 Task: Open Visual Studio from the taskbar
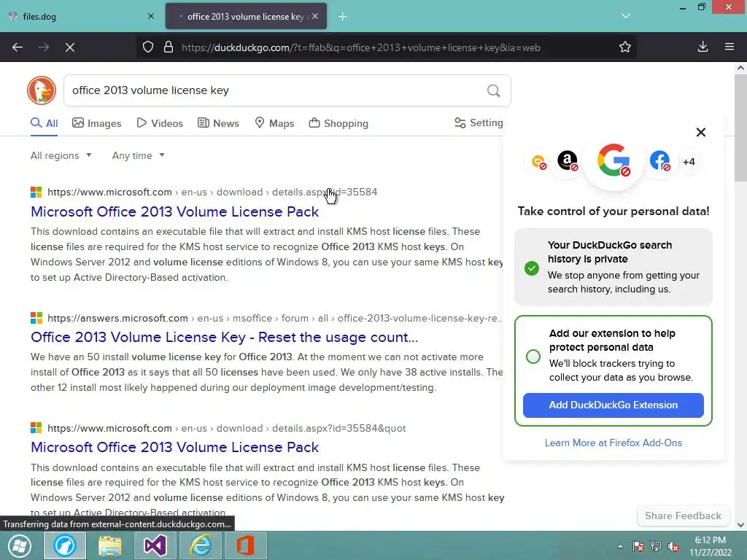coord(155,545)
